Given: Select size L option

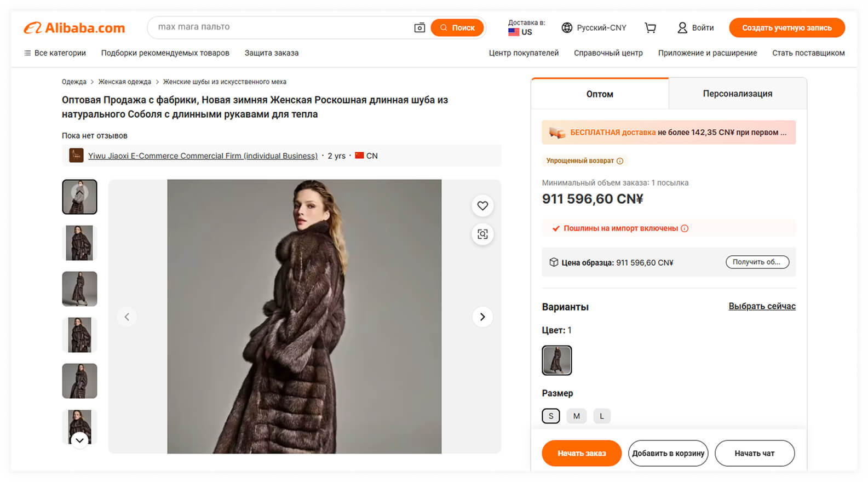Looking at the screenshot, I should coord(601,416).
